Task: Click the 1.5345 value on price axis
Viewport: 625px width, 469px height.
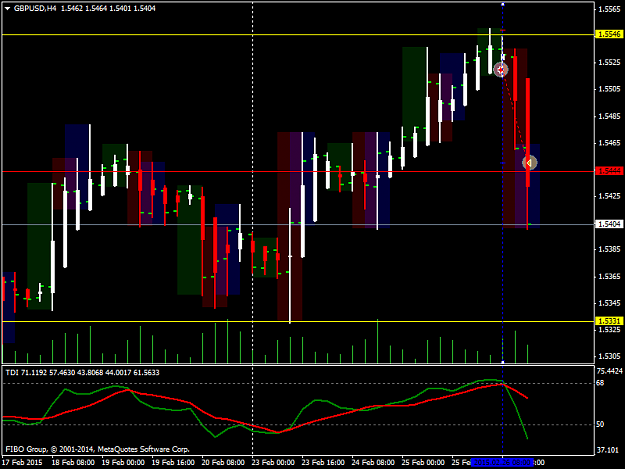Action: [610, 303]
